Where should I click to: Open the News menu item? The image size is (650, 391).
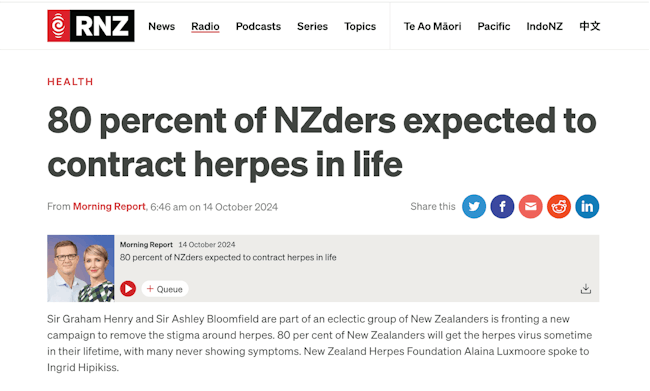click(x=161, y=27)
